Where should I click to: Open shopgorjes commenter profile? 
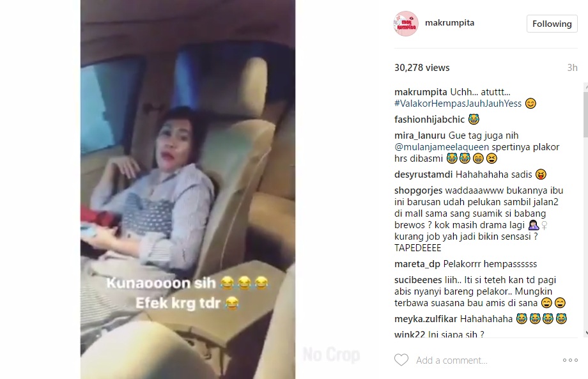(419, 190)
